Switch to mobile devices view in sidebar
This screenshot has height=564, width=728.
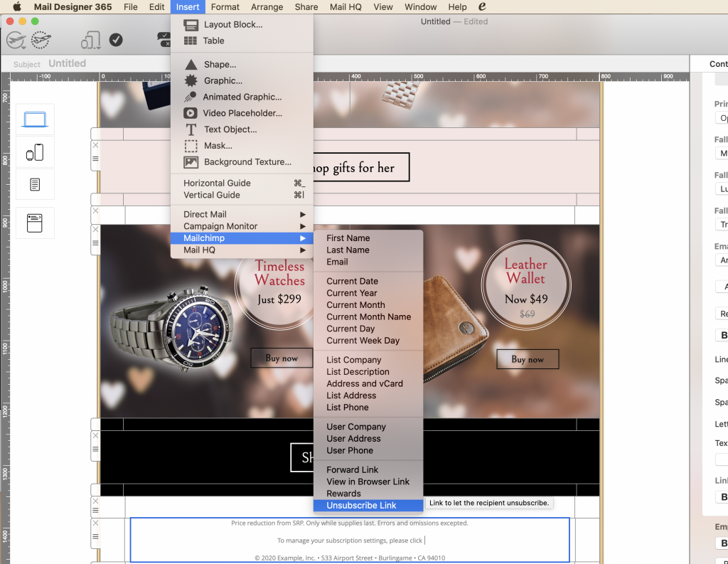click(x=35, y=152)
